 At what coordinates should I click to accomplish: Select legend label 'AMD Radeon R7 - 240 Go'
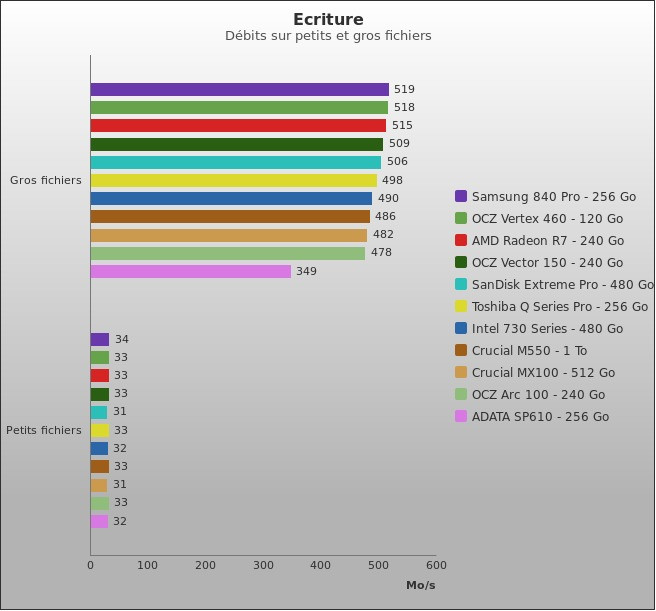coord(548,241)
